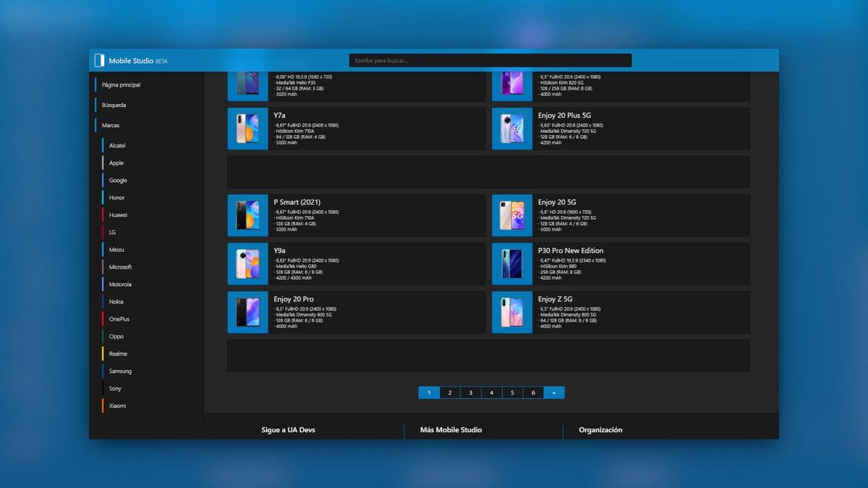Select pagination page 1
Image resolution: width=868 pixels, height=488 pixels.
click(429, 393)
